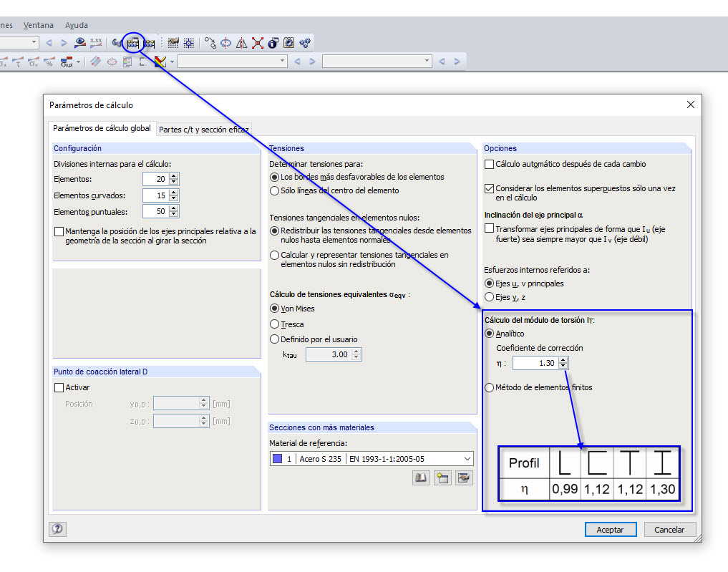Select Ejes y, z radio option

tap(489, 297)
